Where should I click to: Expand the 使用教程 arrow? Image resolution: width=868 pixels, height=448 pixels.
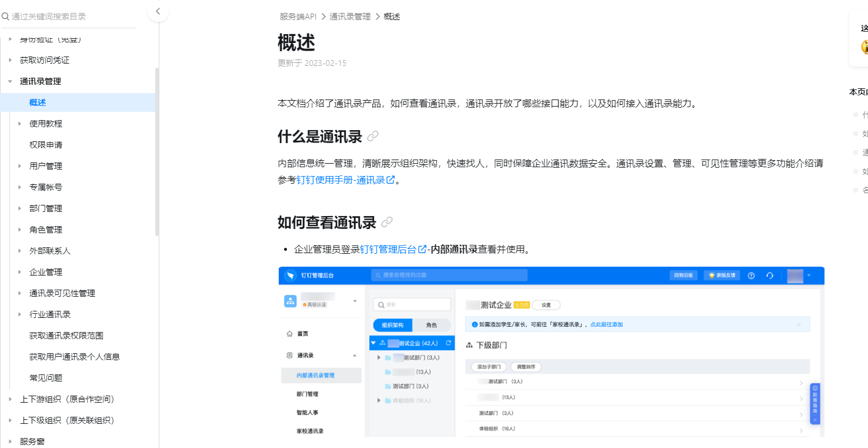tap(19, 124)
